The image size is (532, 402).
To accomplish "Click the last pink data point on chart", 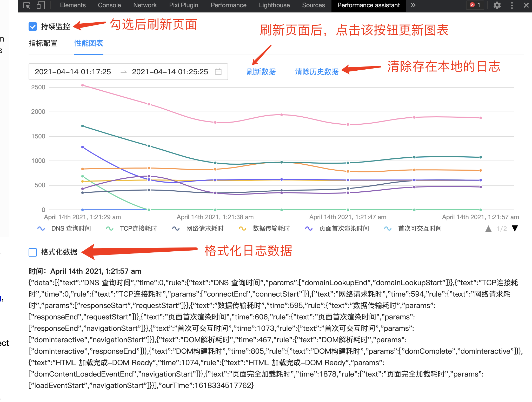I will pyautogui.click(x=481, y=118).
